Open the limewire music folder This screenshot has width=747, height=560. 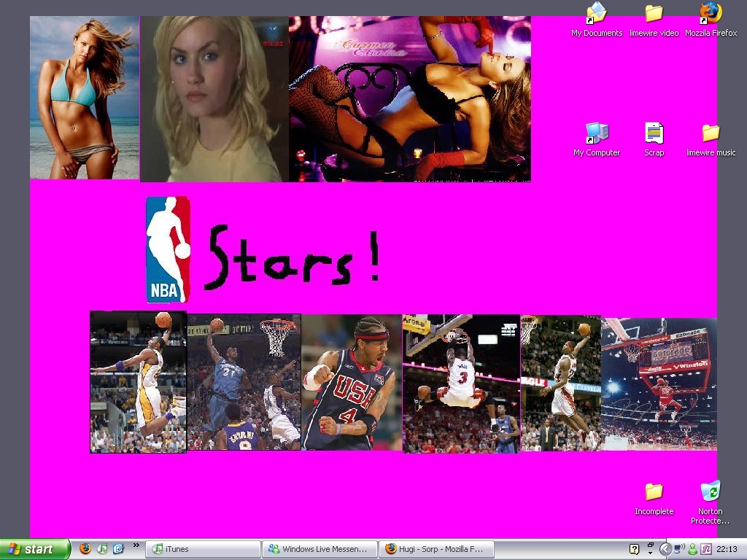click(711, 139)
